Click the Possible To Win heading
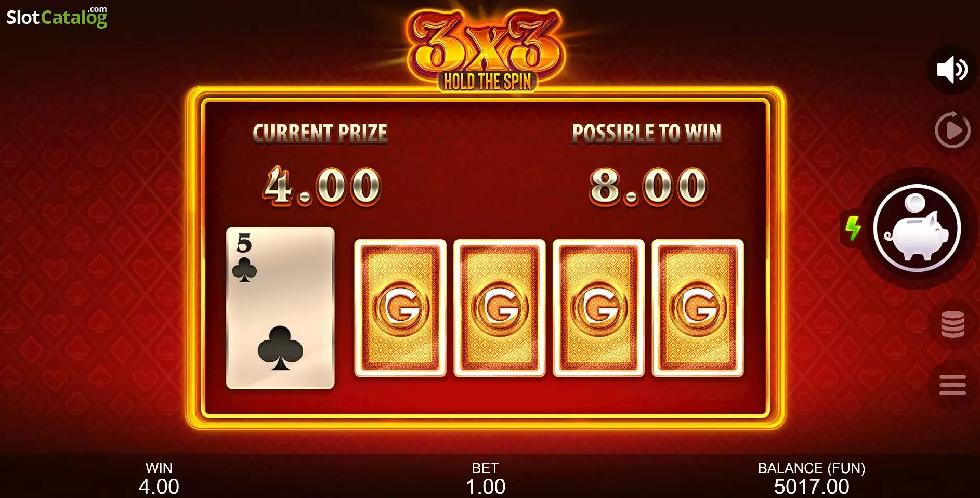The image size is (980, 498). coord(646,133)
